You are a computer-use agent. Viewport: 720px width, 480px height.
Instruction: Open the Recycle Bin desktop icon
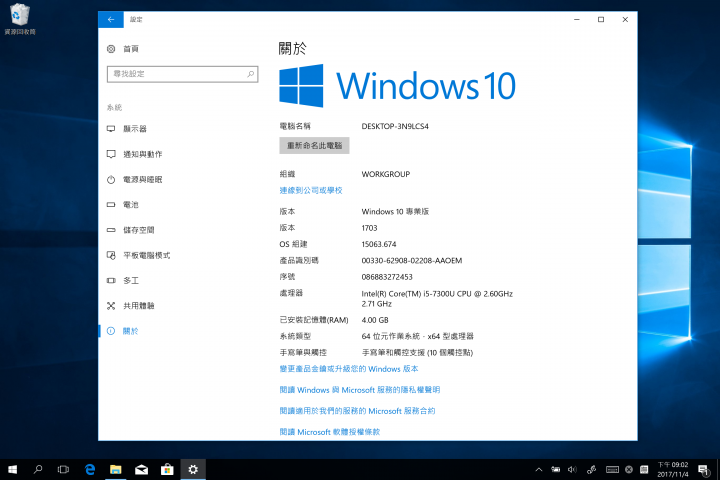[x=19, y=19]
